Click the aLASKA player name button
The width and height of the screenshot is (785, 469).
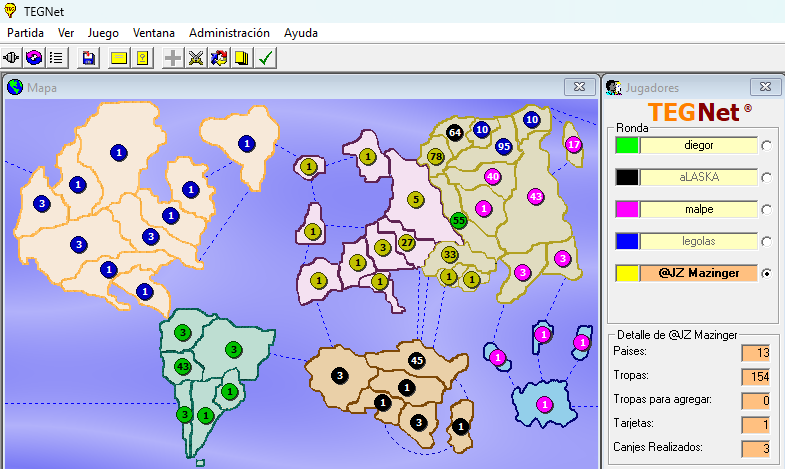(699, 177)
